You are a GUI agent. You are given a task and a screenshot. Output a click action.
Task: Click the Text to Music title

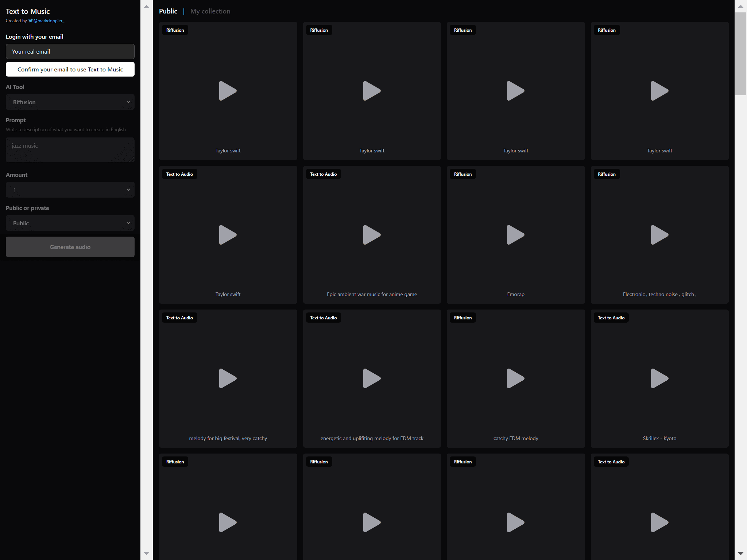point(28,11)
